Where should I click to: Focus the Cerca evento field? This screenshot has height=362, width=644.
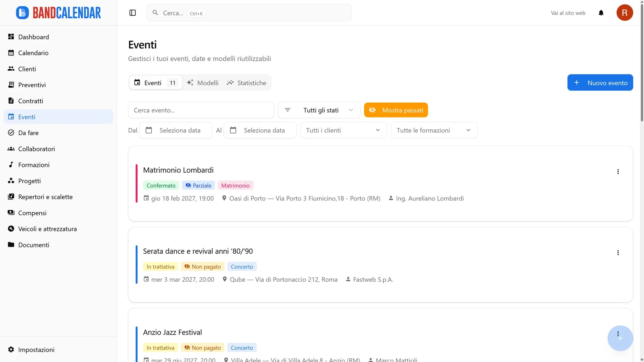pos(201,110)
